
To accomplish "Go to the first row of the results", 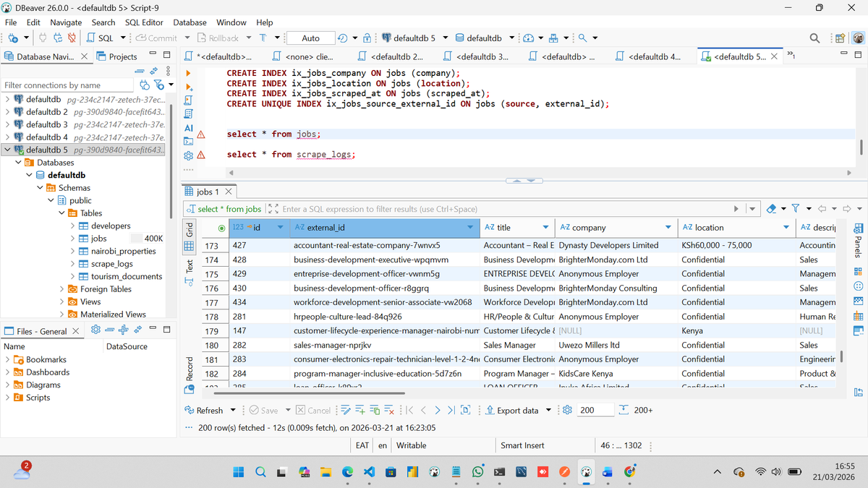I will tap(410, 410).
